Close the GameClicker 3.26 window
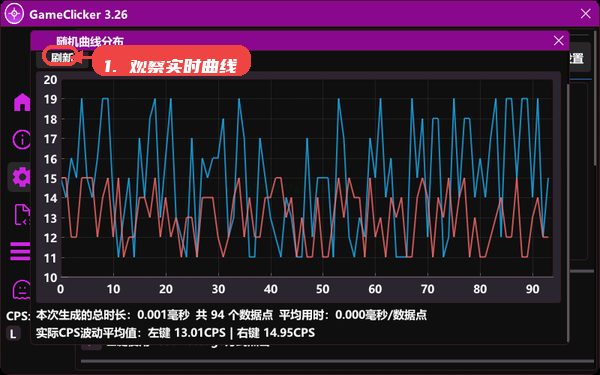The width and height of the screenshot is (600, 375). coord(585,14)
